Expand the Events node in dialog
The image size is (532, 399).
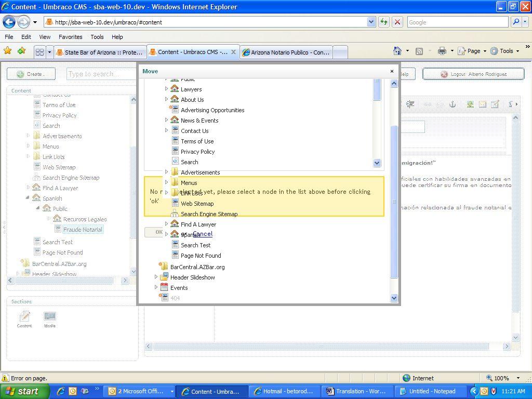point(156,287)
